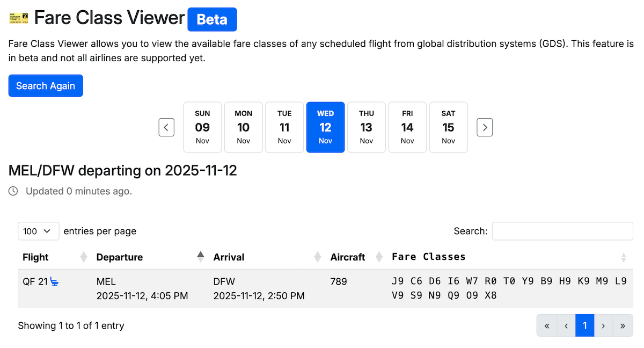
Task: Click the next-page single chevron
Action: [x=604, y=325]
